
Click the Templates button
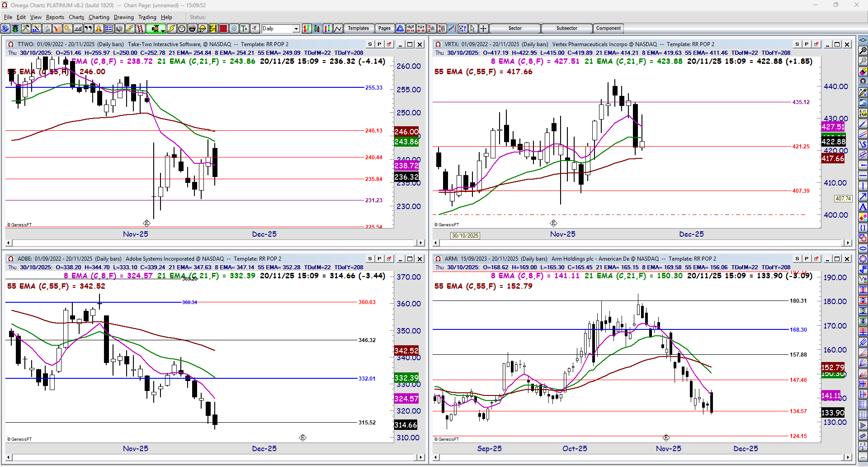coord(358,28)
